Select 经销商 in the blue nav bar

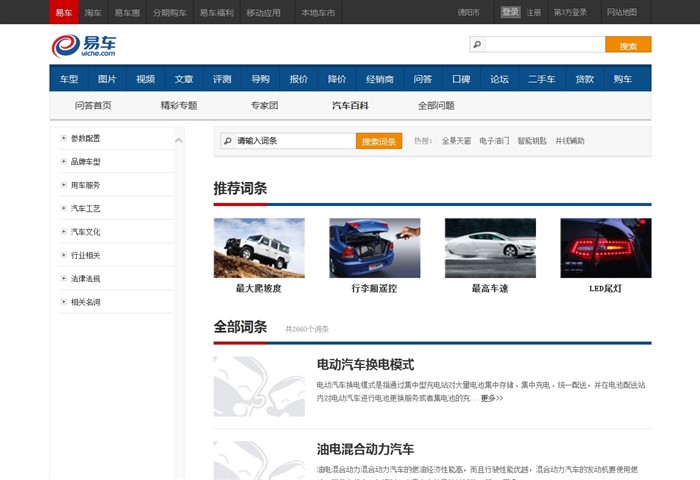380,79
